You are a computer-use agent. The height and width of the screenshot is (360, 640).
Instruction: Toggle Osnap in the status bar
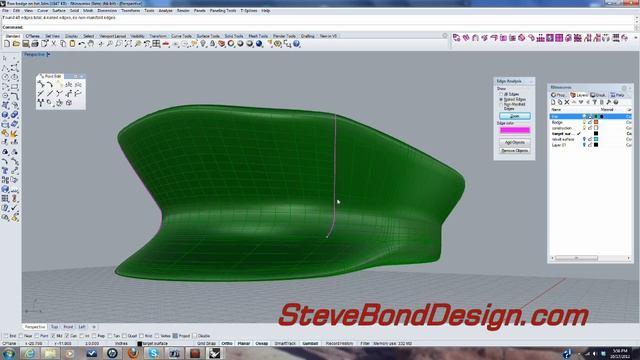(x=262, y=344)
